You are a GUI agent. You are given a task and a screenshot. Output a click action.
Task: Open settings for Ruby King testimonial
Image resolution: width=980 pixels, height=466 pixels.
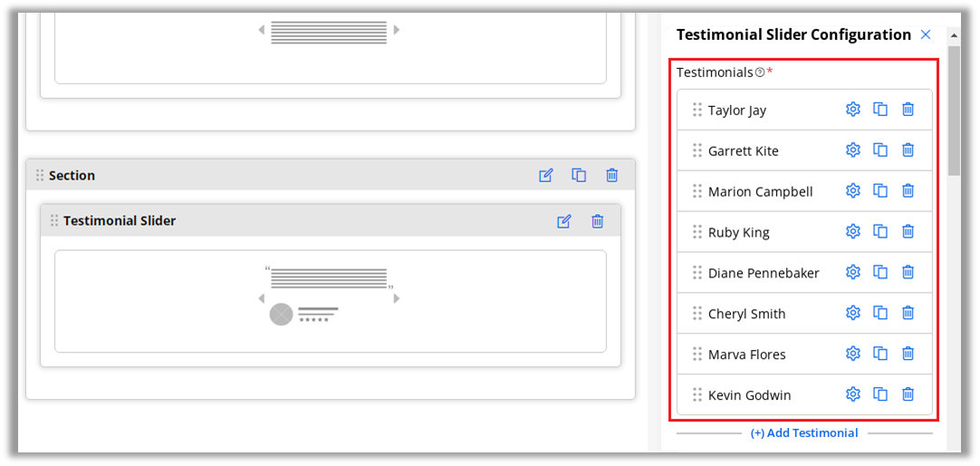tap(852, 232)
